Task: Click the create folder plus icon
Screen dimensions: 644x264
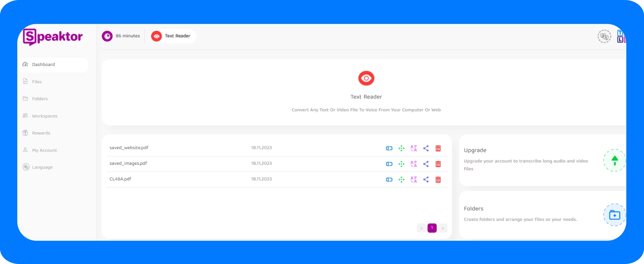Action: coord(615,215)
